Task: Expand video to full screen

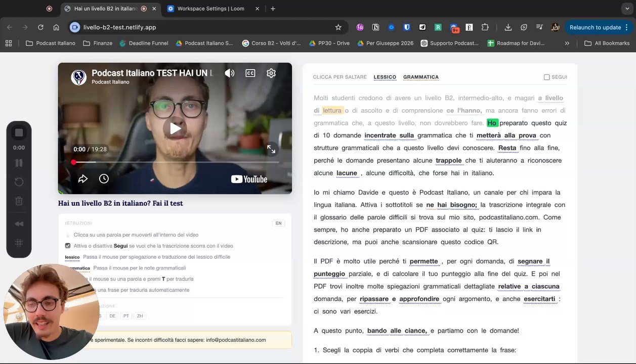Action: point(271,149)
